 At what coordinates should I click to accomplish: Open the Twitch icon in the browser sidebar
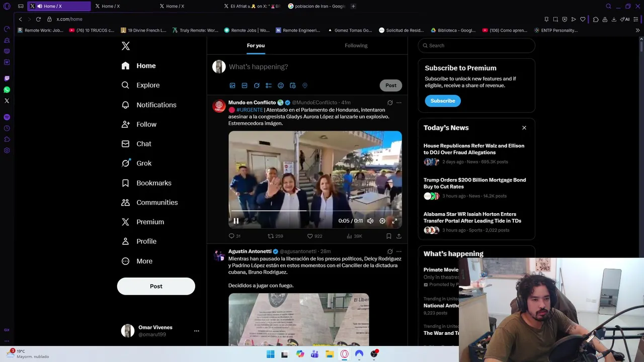coord(7,78)
